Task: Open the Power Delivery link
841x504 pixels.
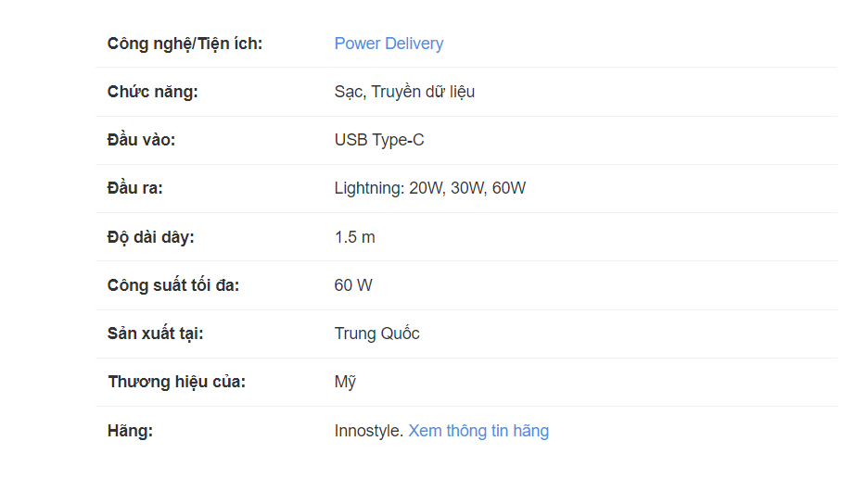Action: click(x=389, y=44)
